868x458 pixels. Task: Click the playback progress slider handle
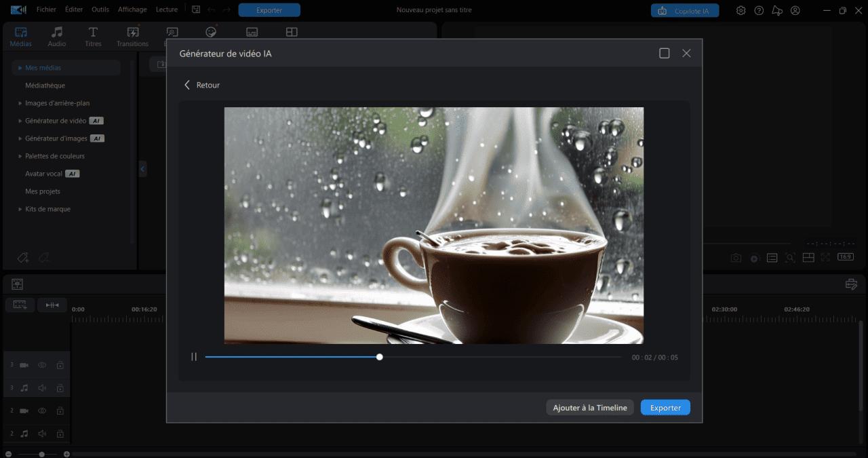pyautogui.click(x=380, y=357)
